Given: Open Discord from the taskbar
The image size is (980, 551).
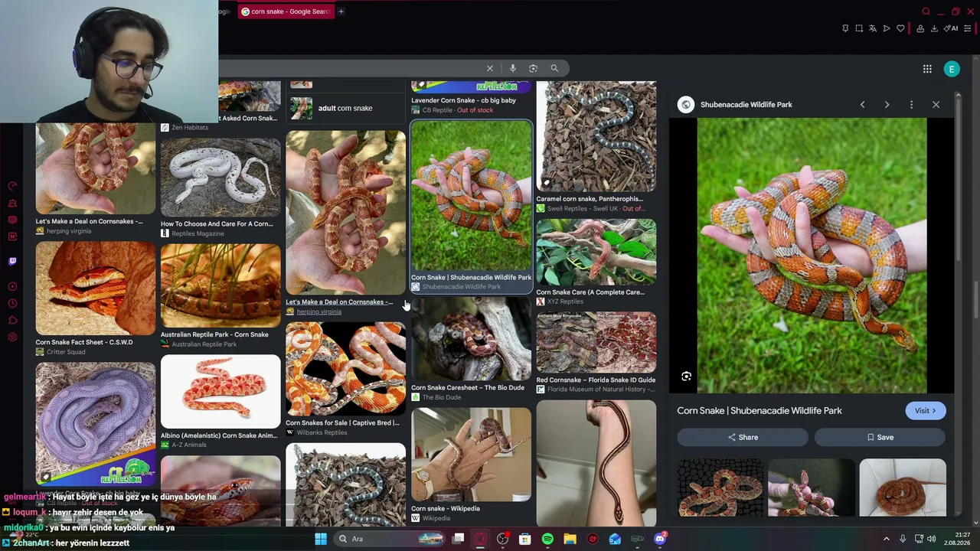Looking at the screenshot, I should point(660,539).
